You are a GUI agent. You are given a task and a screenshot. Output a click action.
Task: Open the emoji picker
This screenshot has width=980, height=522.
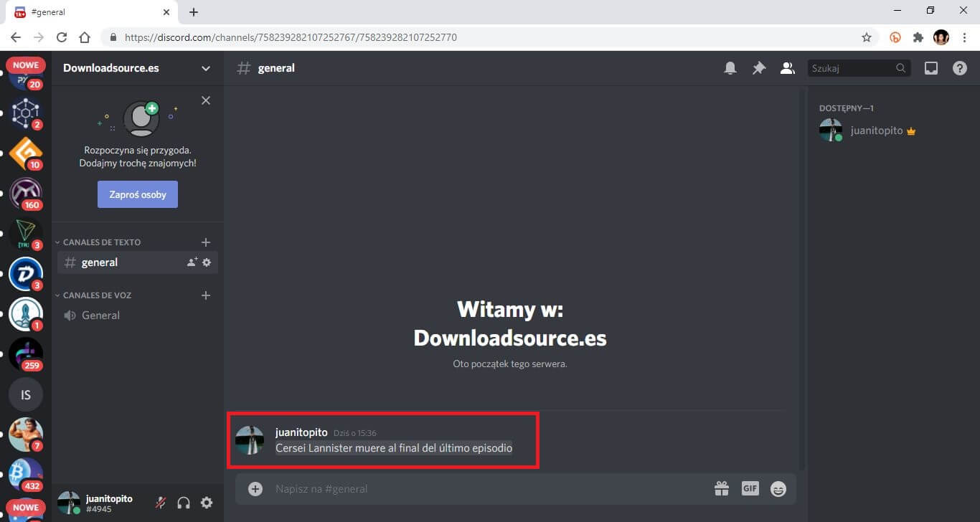click(778, 489)
